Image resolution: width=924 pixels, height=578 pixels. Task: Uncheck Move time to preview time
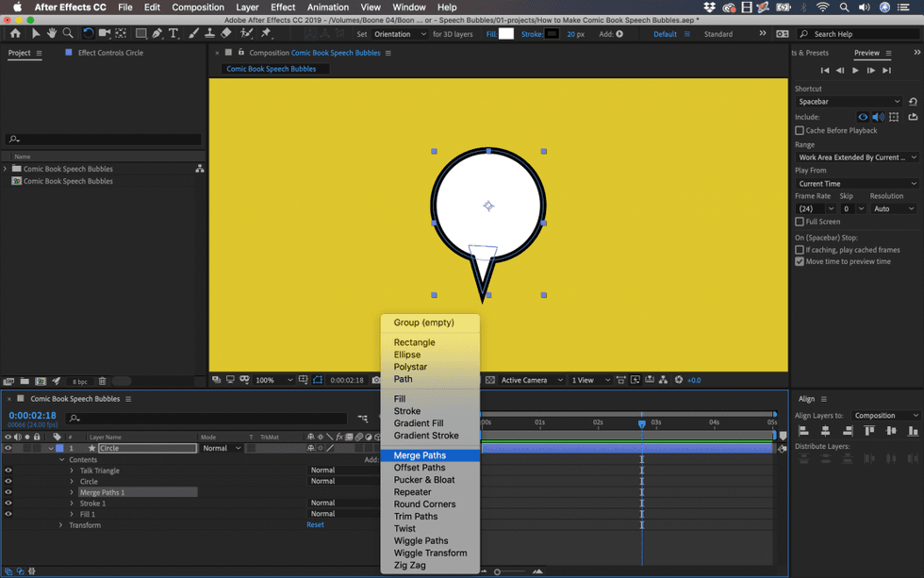tap(800, 261)
